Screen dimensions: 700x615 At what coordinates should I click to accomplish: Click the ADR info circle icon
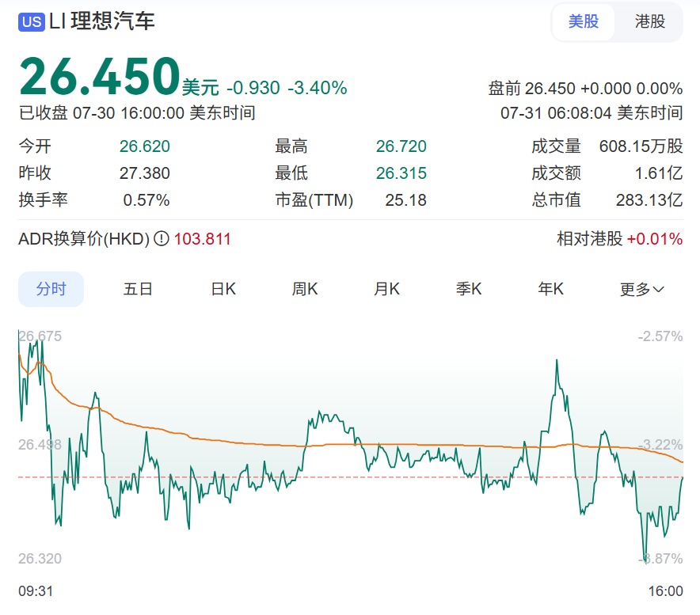tap(162, 239)
